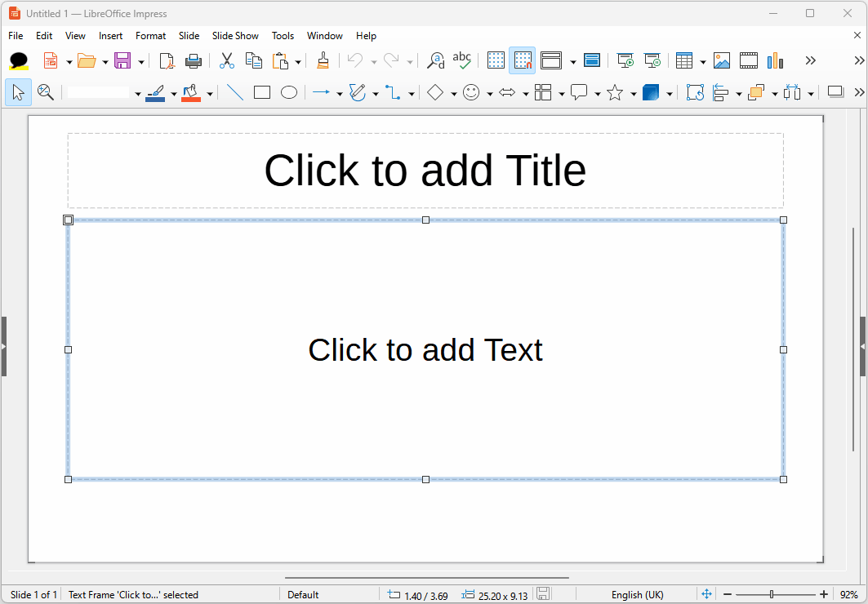
Task: Click the 92% zoom level
Action: (848, 595)
